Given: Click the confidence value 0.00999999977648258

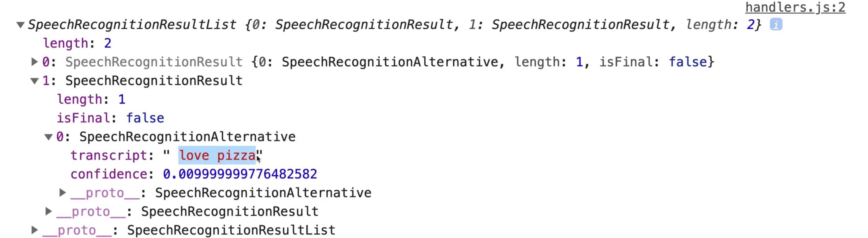Looking at the screenshot, I should tap(240, 174).
